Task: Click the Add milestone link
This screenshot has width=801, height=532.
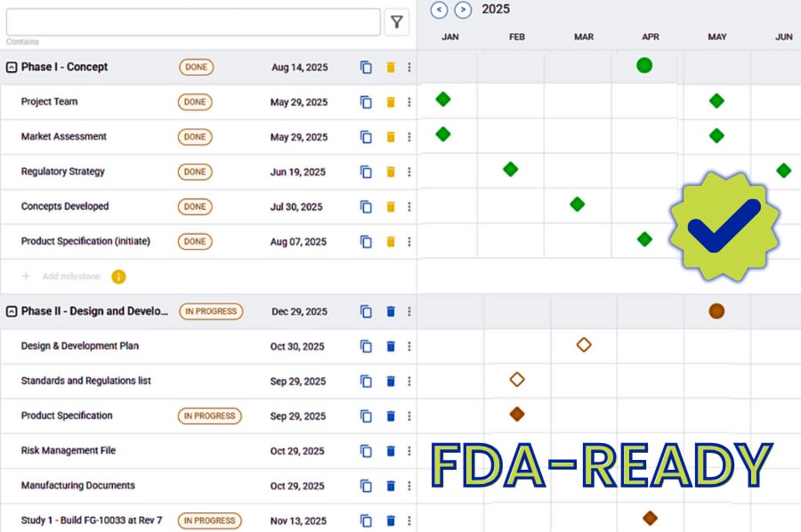Action: [71, 277]
